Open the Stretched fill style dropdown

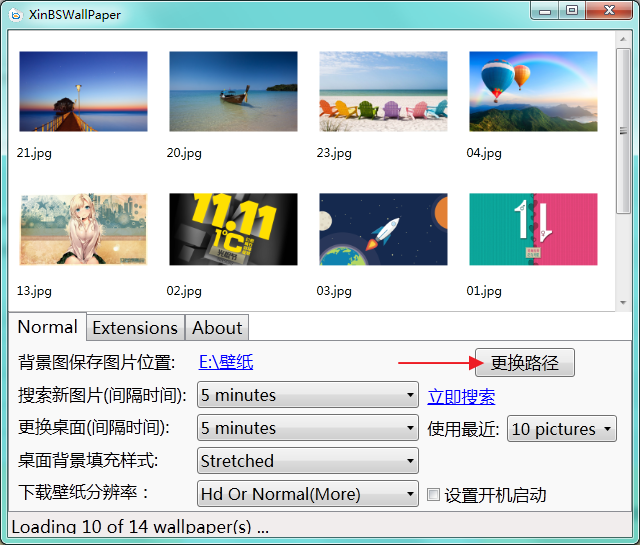pos(307,461)
